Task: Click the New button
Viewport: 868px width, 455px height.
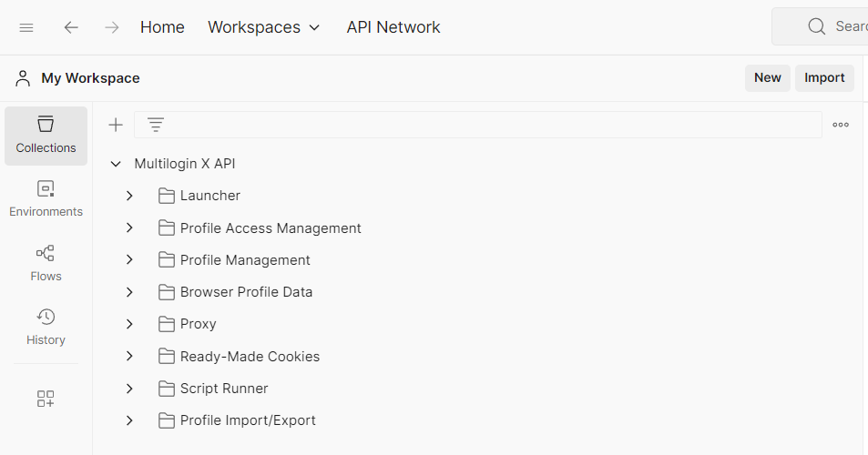Action: 767,78
